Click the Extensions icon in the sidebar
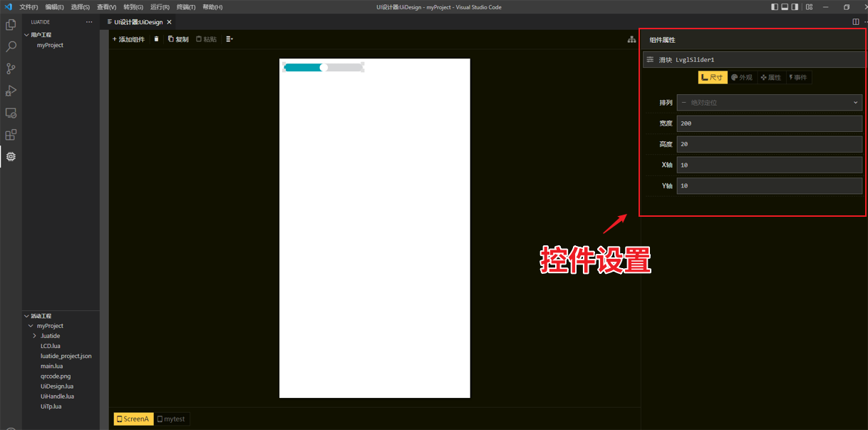The width and height of the screenshot is (868, 430). [11, 134]
